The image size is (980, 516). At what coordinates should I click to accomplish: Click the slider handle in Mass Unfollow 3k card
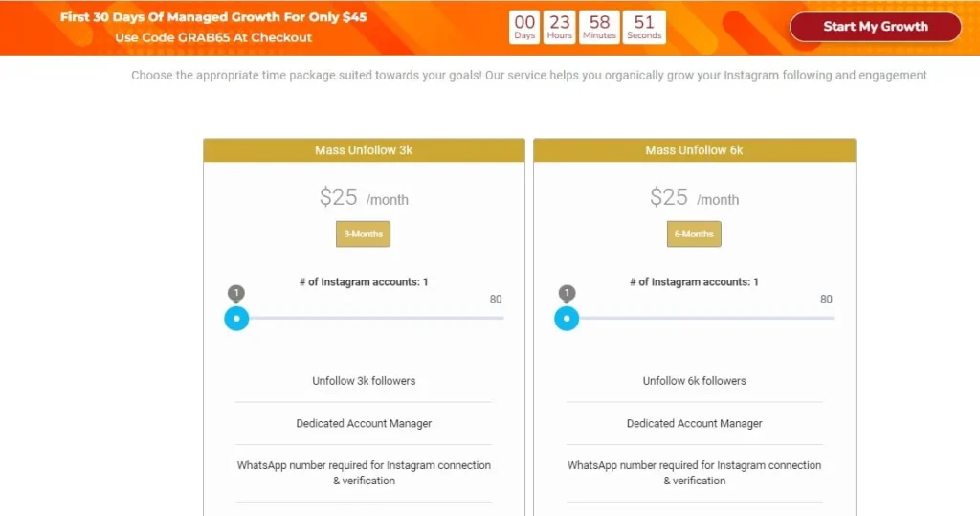(236, 318)
